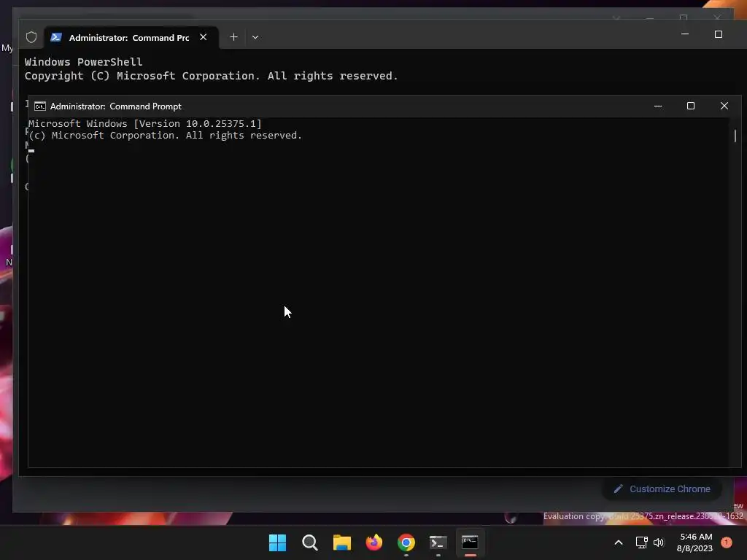Open the Windows Start menu
This screenshot has height=560, width=747.
pyautogui.click(x=278, y=542)
